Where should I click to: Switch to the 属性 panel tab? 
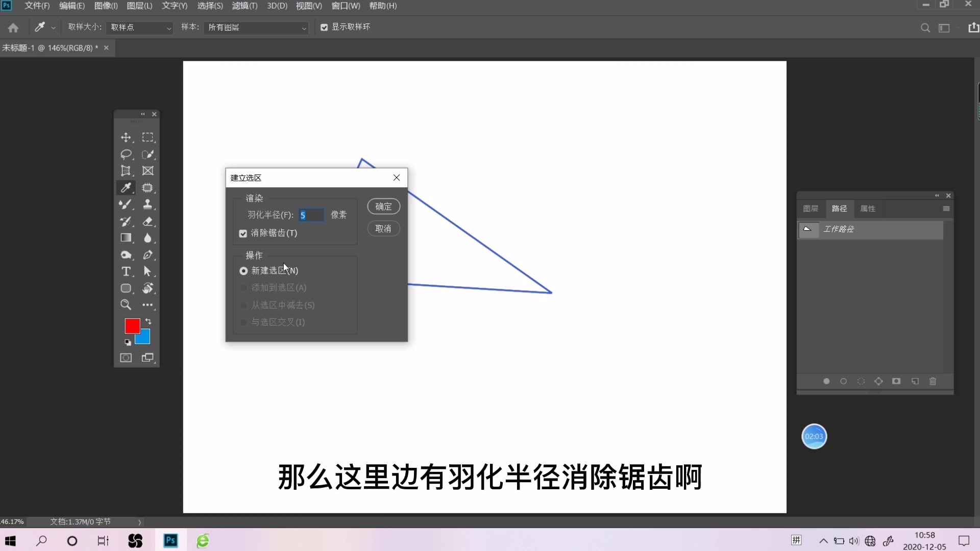click(868, 209)
